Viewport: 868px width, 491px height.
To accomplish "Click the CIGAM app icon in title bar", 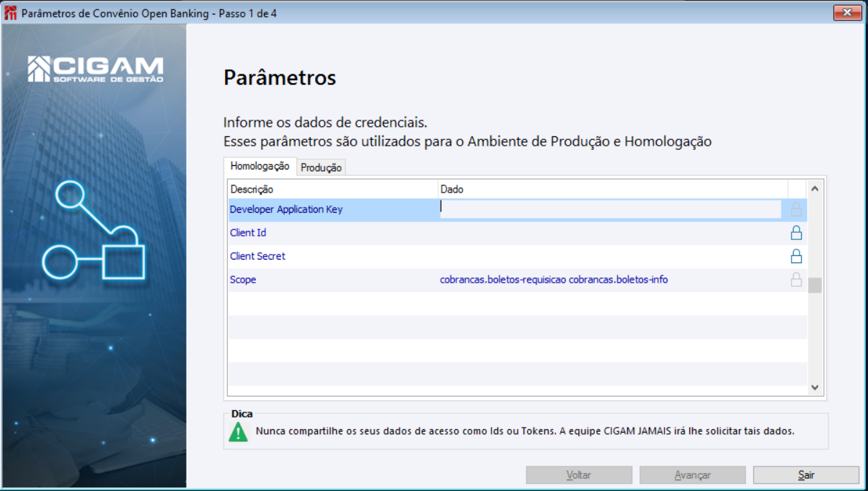I will click(11, 13).
